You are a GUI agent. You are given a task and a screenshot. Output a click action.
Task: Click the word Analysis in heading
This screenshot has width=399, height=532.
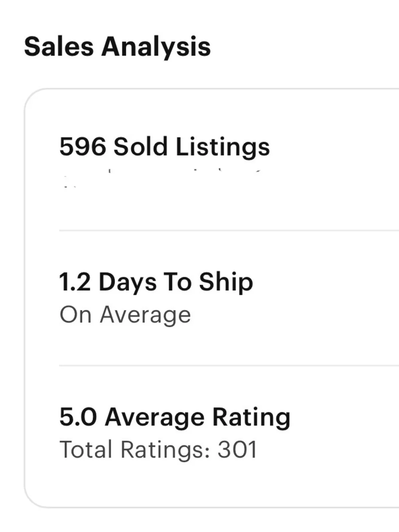(x=156, y=47)
